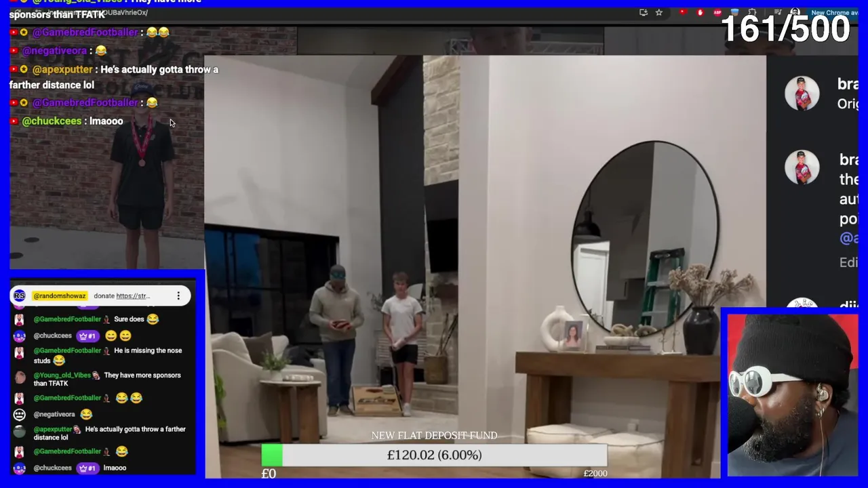Click pinned @randomshowaz username tag
The image size is (868, 488).
coord(60,296)
